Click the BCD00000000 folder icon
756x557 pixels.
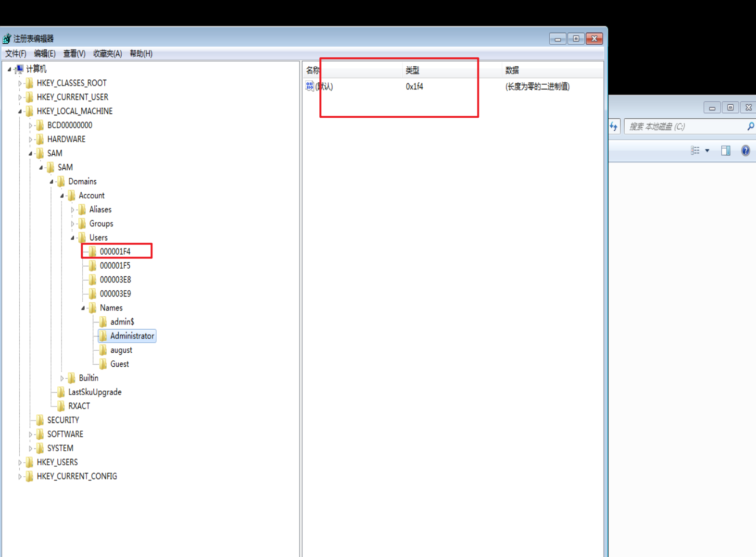[40, 125]
